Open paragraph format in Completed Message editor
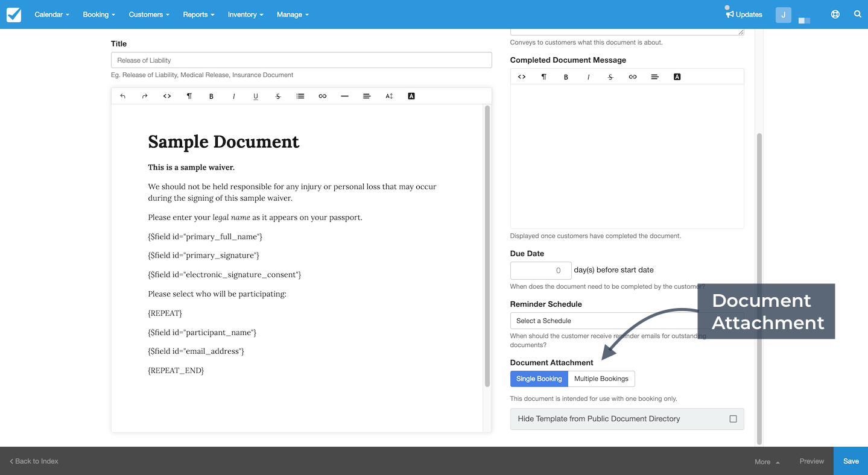Screen dimensions: 868x475 pos(544,77)
